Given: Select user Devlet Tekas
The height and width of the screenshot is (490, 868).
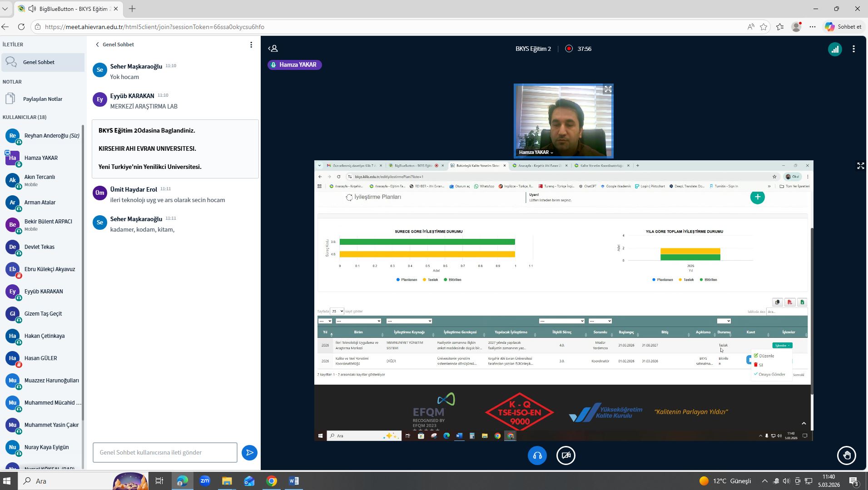Looking at the screenshot, I should click(43, 247).
